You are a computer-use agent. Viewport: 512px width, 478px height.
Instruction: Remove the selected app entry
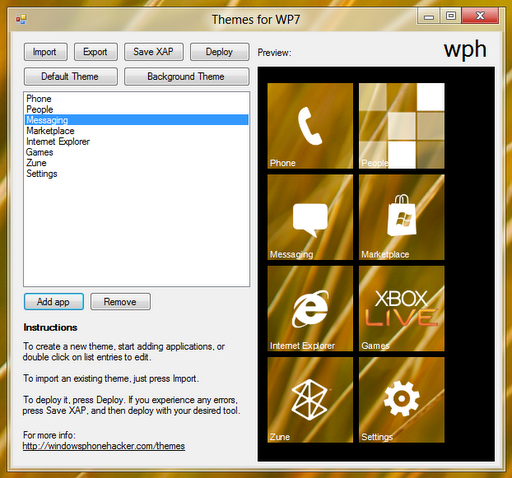coord(120,302)
